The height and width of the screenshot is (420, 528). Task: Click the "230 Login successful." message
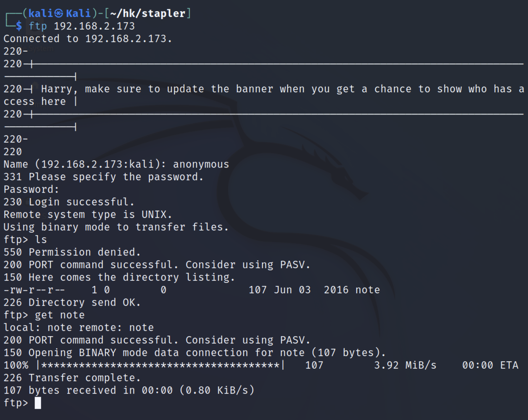pyautogui.click(x=69, y=202)
